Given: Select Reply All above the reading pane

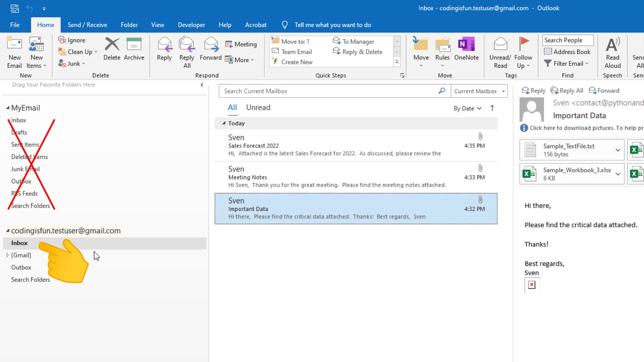Looking at the screenshot, I should pyautogui.click(x=567, y=90).
